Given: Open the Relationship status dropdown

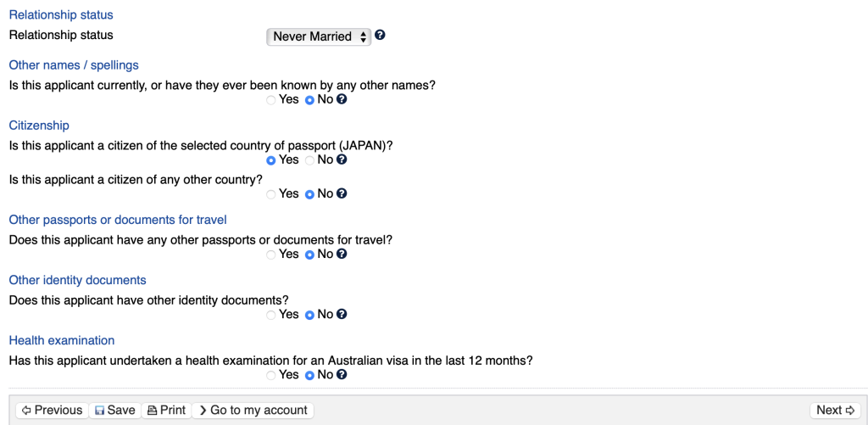Looking at the screenshot, I should click(319, 36).
